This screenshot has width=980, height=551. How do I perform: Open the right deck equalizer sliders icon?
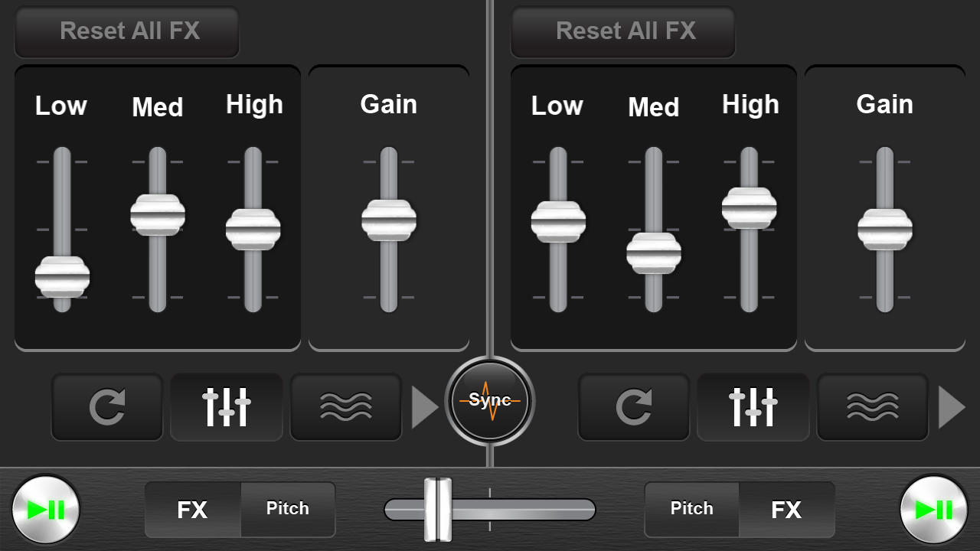point(753,407)
